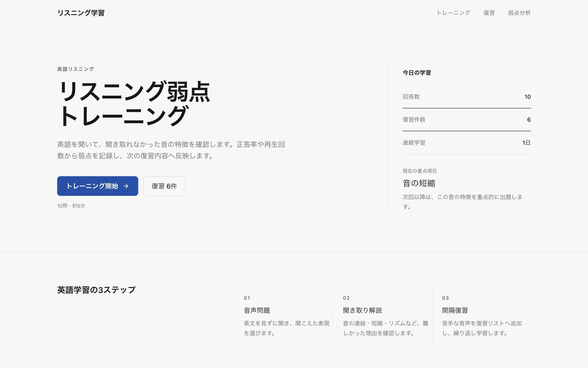Screen dimensions: 588x368
Task: Click step number 01
Action: [247, 298]
